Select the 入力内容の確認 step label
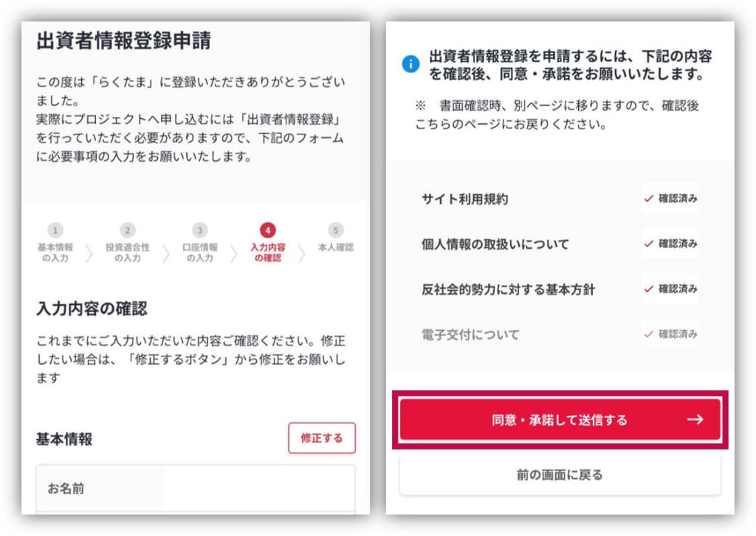This screenshot has height=536, width=756. point(267,252)
